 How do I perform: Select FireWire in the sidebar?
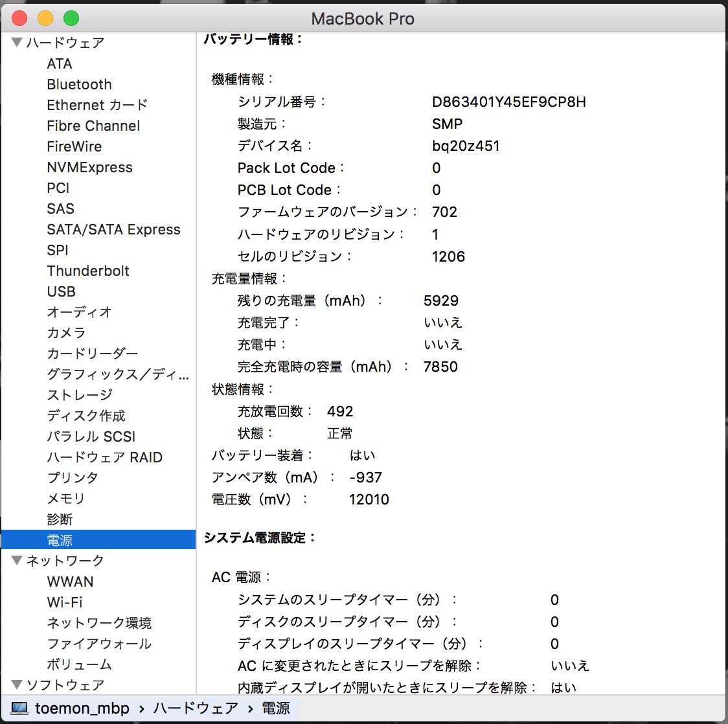(74, 146)
